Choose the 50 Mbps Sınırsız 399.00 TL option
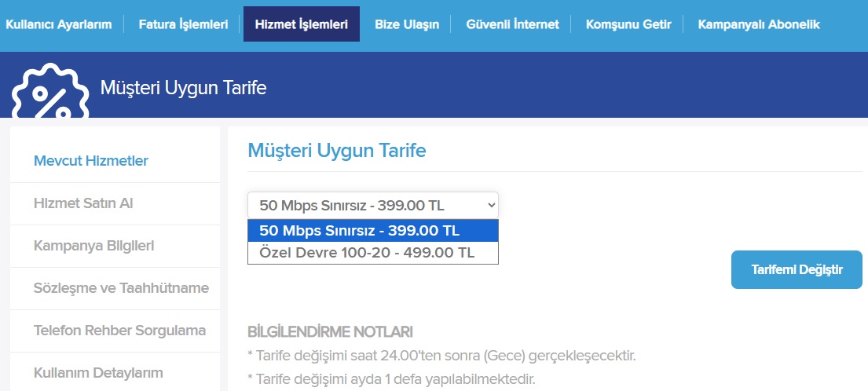This screenshot has width=868, height=391. 373,231
